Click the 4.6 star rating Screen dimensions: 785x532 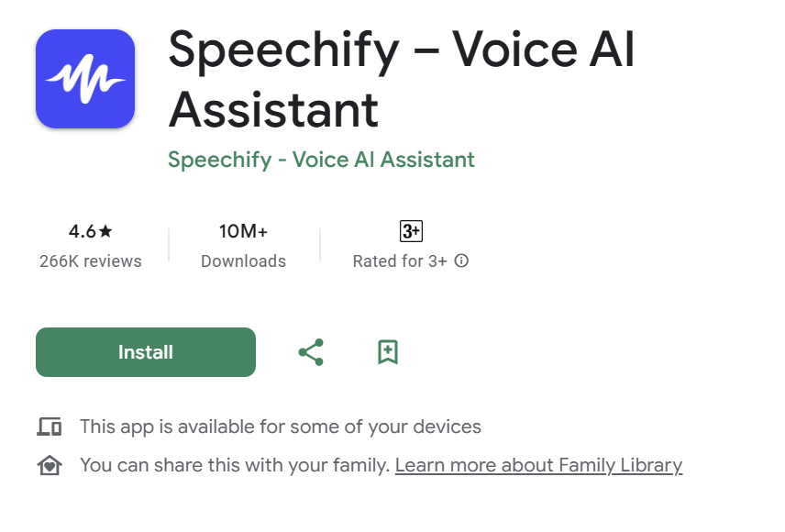point(91,231)
